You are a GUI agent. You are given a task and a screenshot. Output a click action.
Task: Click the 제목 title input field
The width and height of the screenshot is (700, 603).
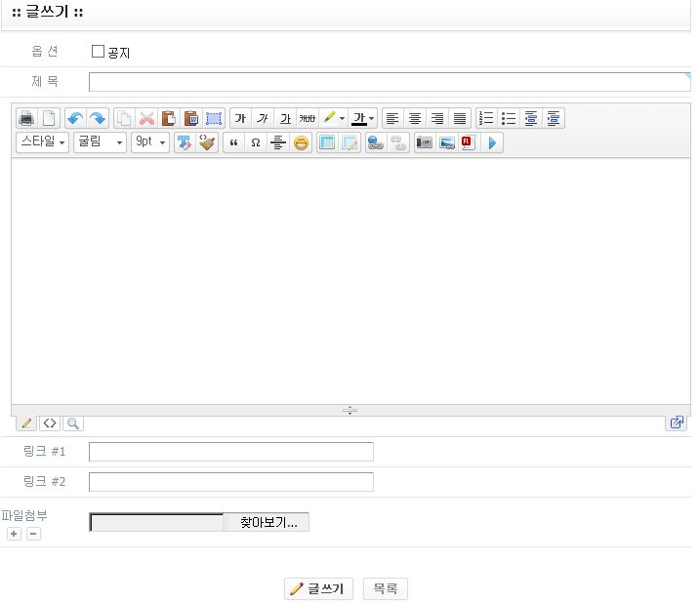(x=390, y=82)
